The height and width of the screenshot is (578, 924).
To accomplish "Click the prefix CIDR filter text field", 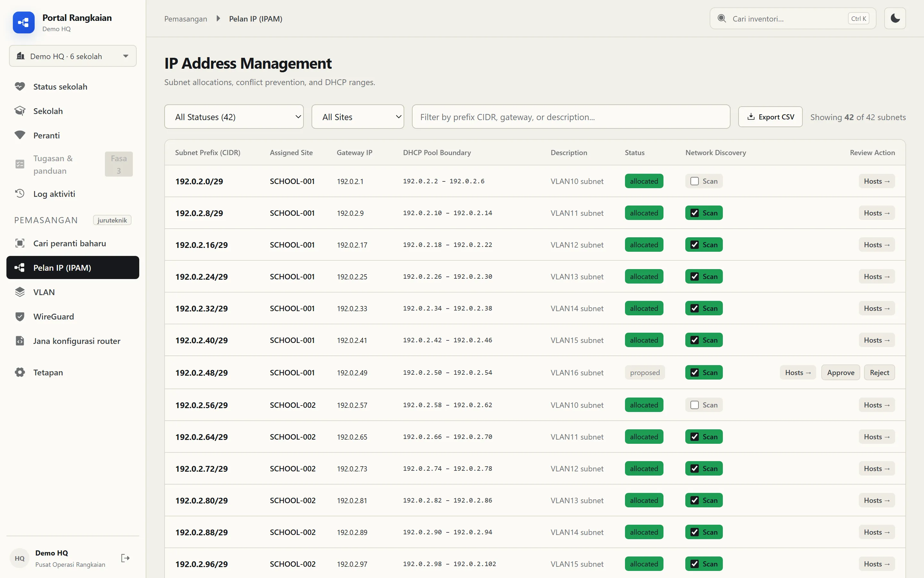I will [571, 117].
